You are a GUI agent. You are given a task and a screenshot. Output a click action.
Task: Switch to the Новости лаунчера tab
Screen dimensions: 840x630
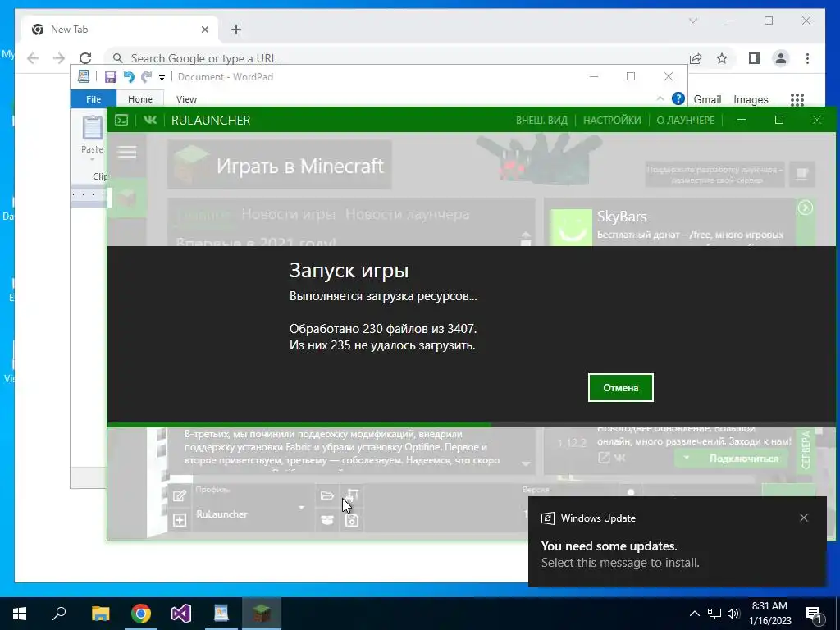(x=407, y=214)
